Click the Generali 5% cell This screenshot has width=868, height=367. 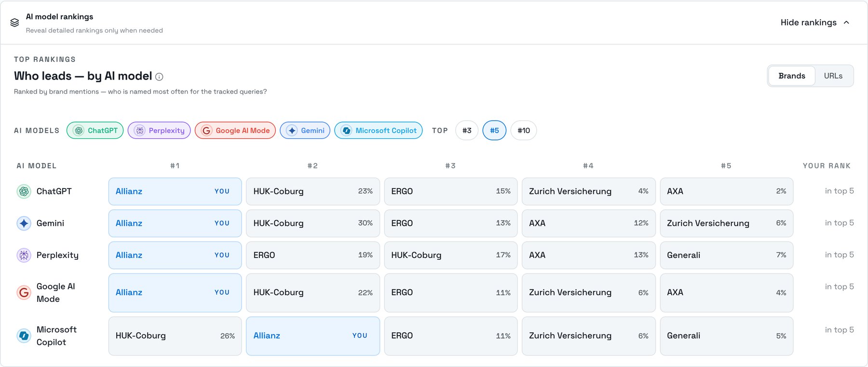(x=727, y=336)
